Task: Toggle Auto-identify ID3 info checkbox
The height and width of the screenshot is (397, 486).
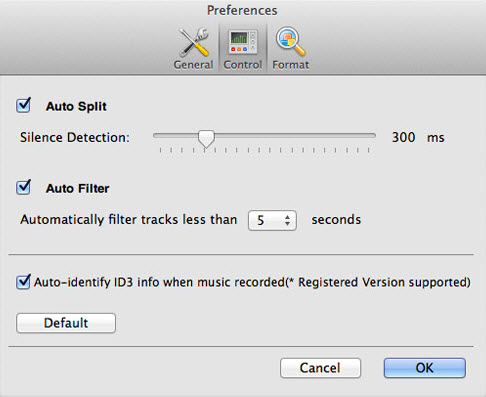Action: pos(24,282)
